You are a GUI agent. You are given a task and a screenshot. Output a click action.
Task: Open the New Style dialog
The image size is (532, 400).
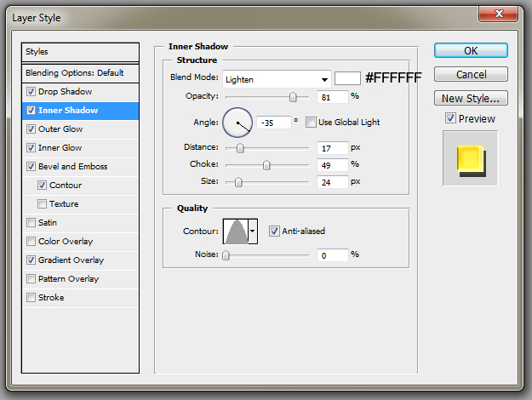tap(471, 98)
